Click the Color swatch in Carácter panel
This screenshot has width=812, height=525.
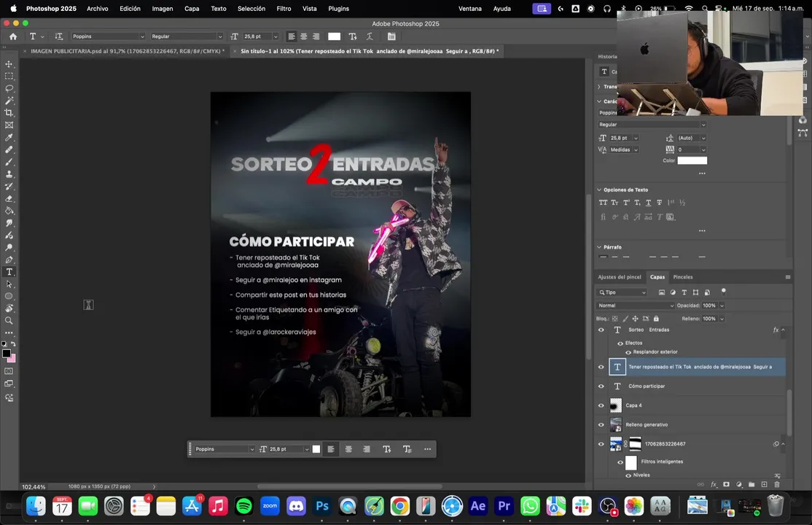(692, 160)
